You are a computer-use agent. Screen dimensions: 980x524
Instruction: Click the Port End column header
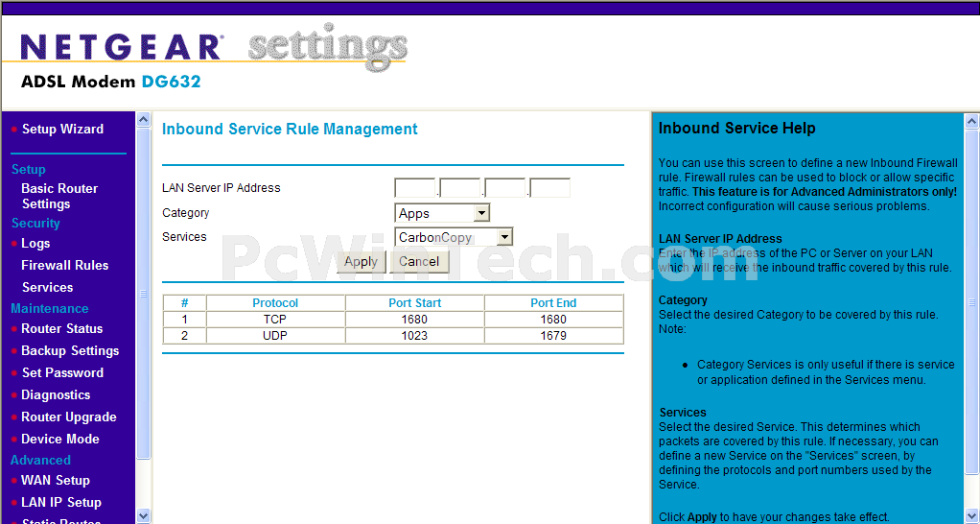coord(553,302)
